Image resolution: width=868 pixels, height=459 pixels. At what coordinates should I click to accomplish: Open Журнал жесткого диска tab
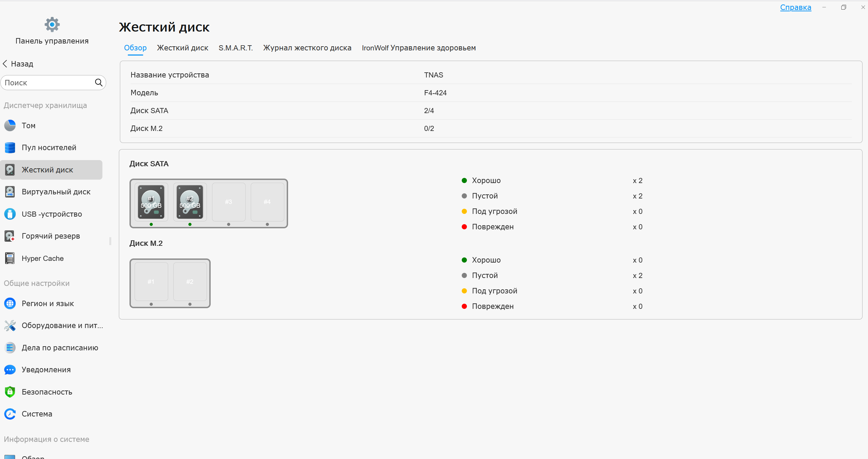tap(307, 48)
